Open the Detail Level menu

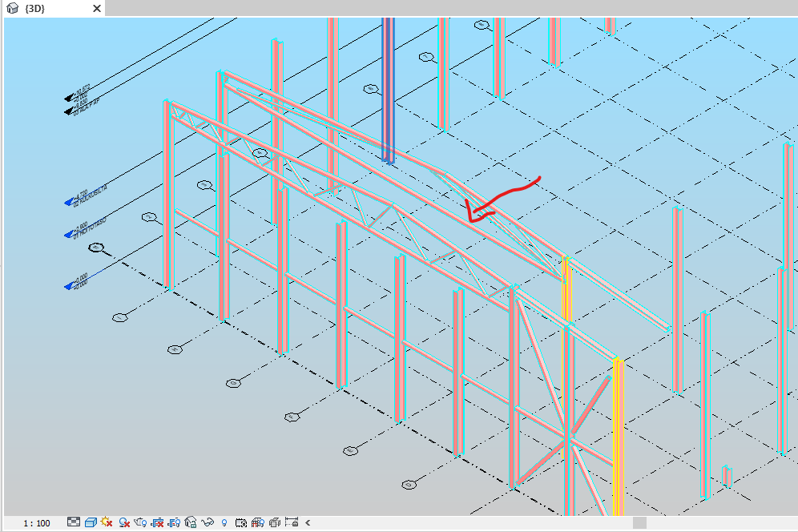click(74, 522)
